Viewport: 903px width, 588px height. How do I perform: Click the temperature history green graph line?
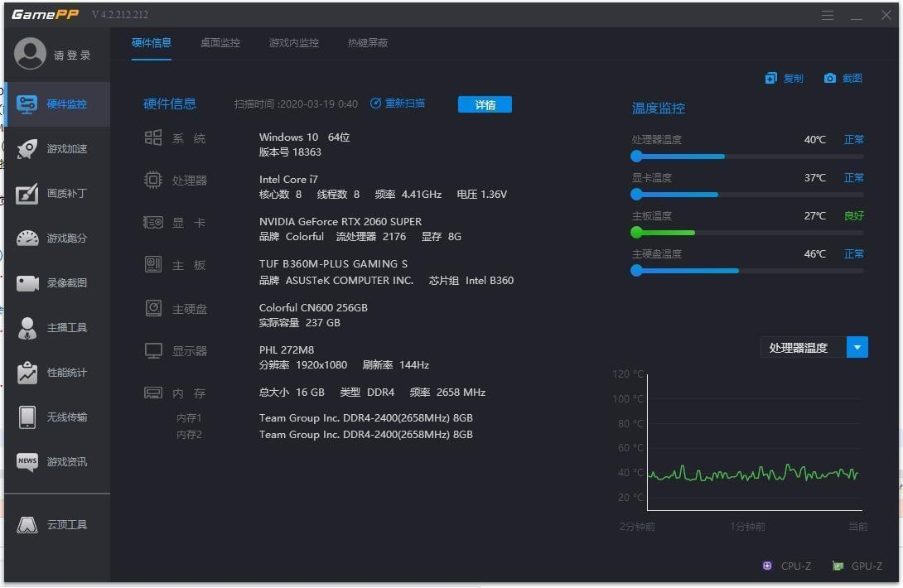(753, 474)
